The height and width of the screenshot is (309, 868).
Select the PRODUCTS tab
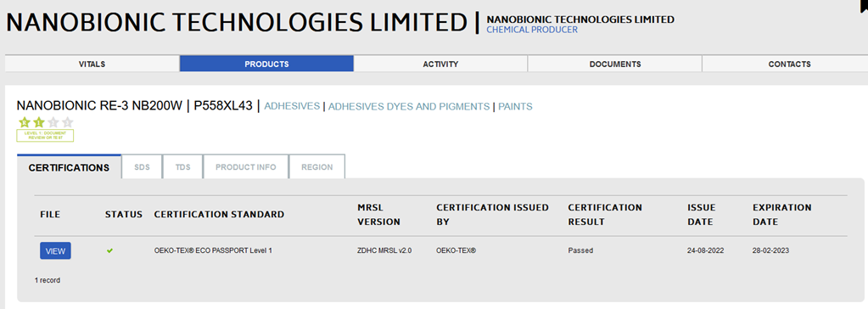point(266,64)
